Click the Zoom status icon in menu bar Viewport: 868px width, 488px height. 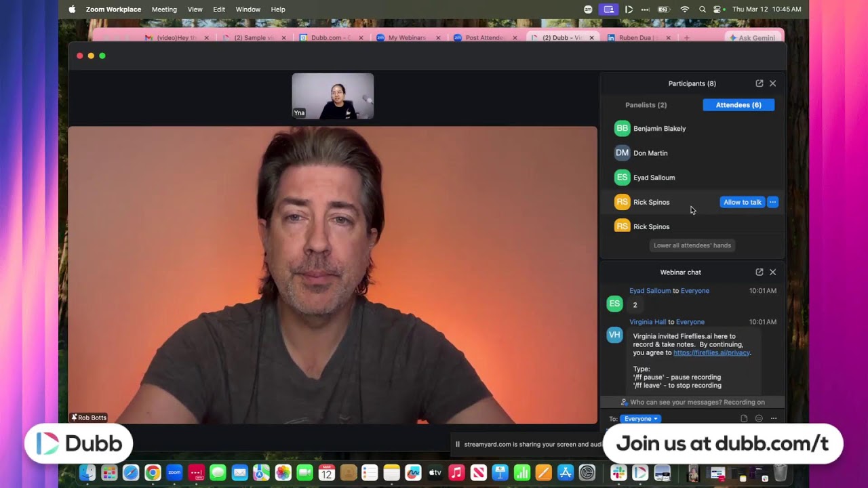point(589,9)
